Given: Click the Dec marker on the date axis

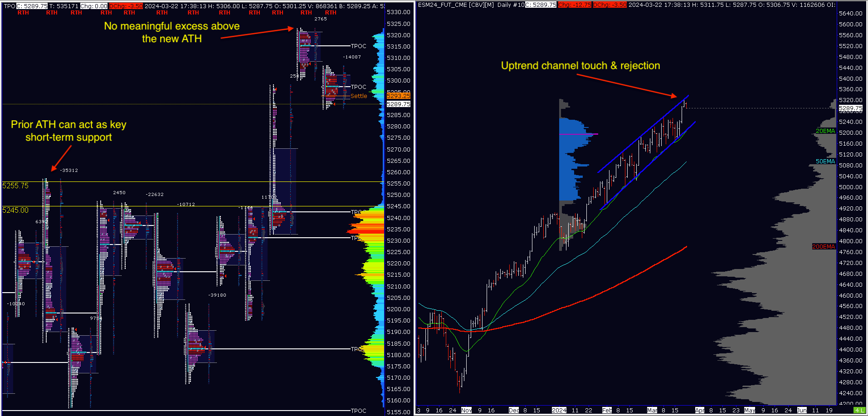Looking at the screenshot, I should [x=514, y=410].
